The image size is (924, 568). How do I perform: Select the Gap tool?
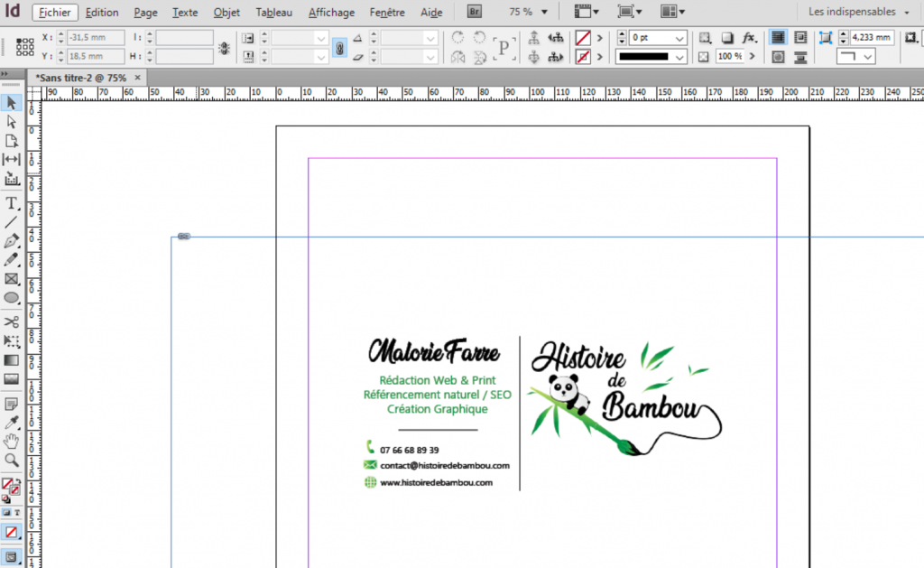click(x=11, y=159)
